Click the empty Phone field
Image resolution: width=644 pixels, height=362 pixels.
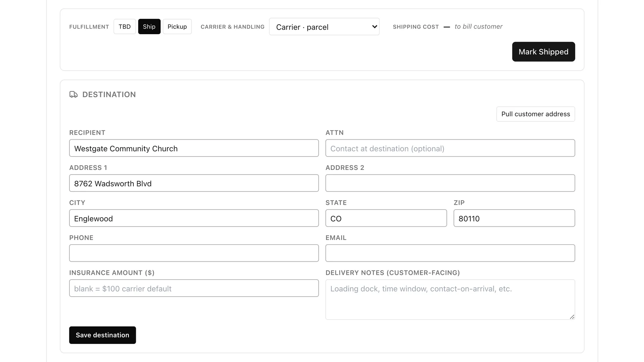point(194,253)
